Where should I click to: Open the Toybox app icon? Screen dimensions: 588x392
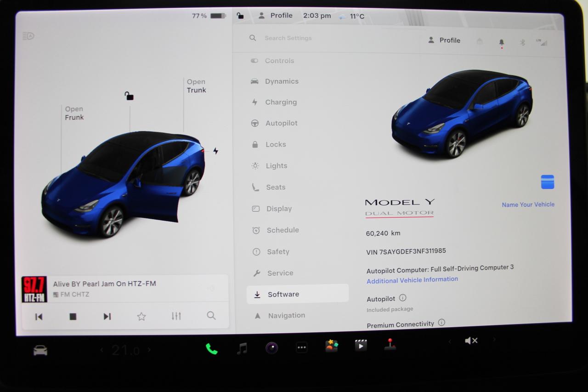[x=332, y=345]
